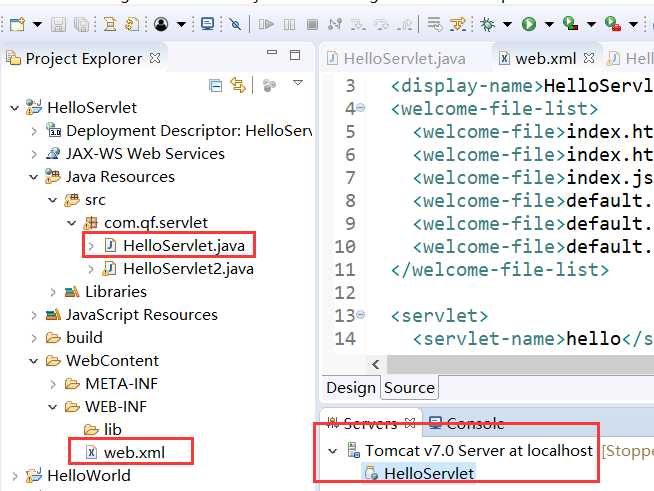Expand the HelloWorld project

[x=15, y=476]
